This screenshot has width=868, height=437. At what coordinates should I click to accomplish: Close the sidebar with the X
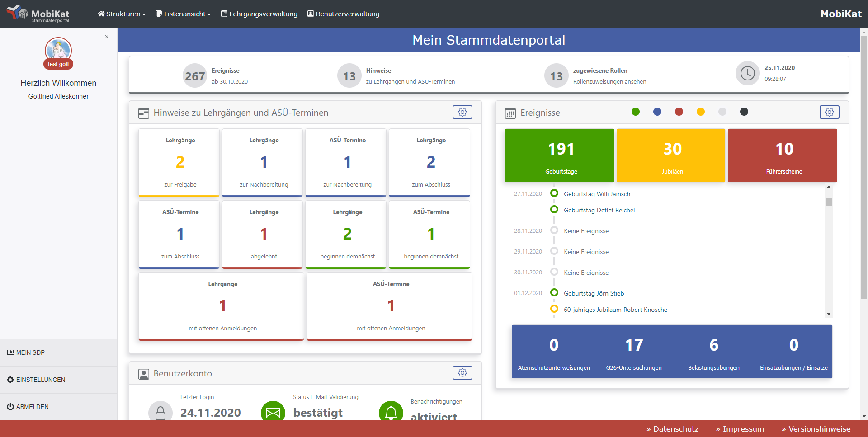107,37
